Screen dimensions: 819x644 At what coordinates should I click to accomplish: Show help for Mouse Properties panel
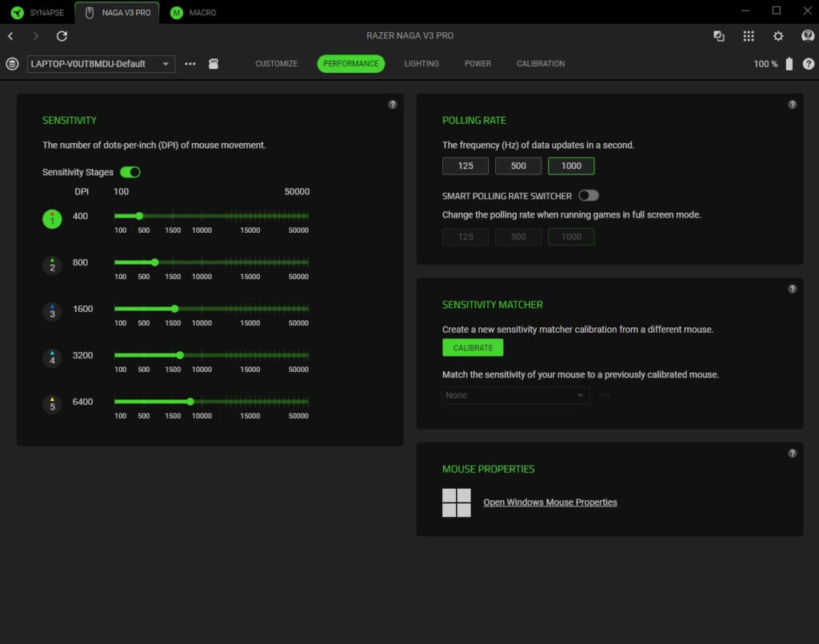(x=793, y=454)
